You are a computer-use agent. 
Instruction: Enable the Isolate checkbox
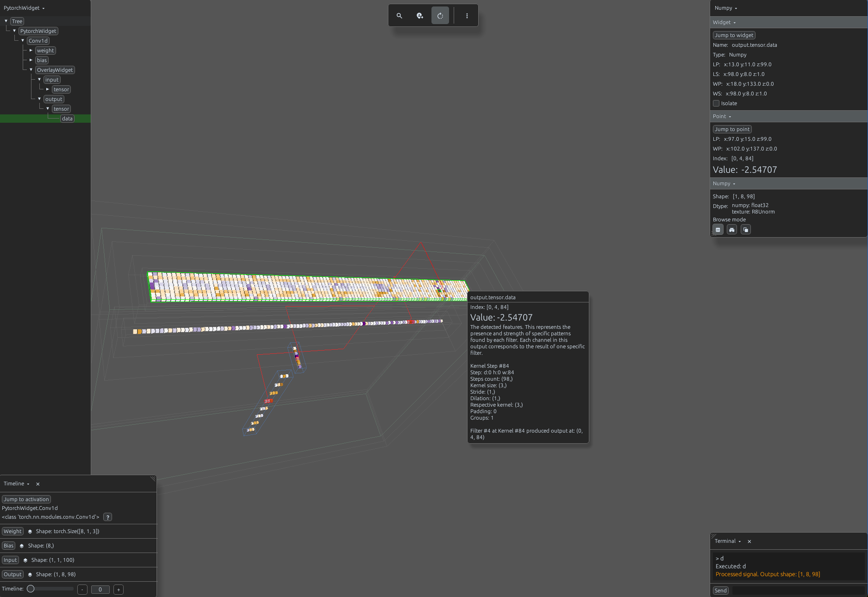coord(716,103)
